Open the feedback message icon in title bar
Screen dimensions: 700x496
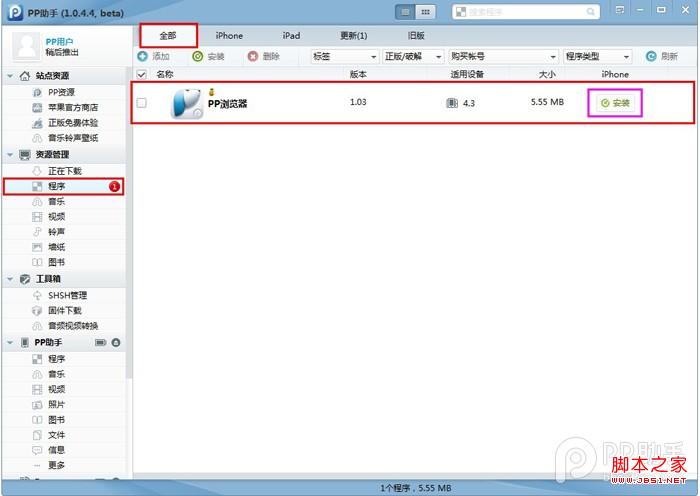[x=620, y=10]
